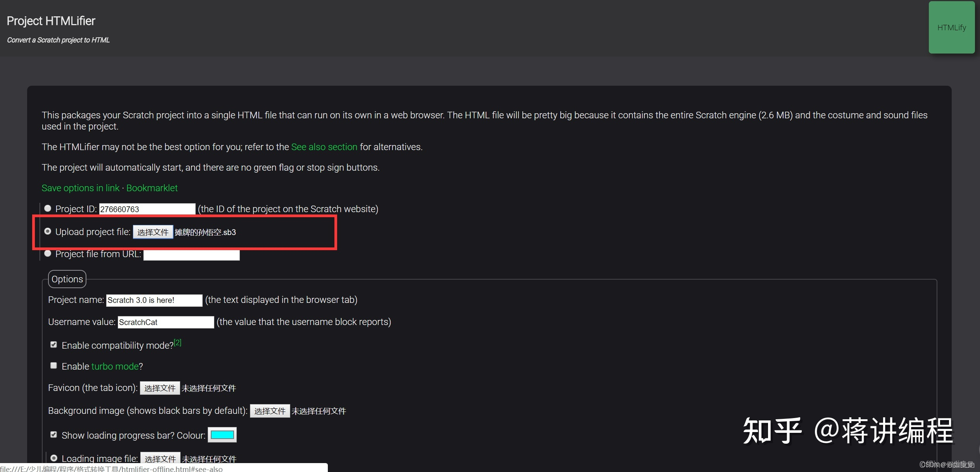Open the See also section link
Screen dimensions: 980x472
point(324,147)
